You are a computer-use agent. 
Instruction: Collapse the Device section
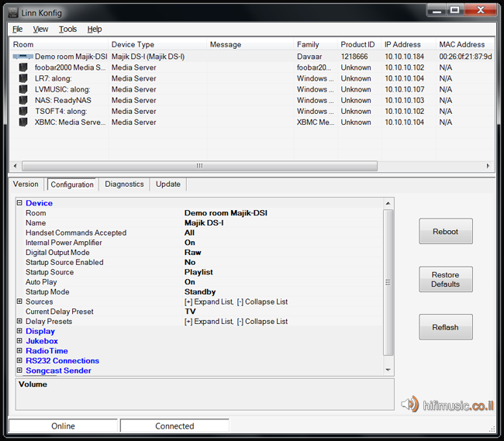click(19, 203)
